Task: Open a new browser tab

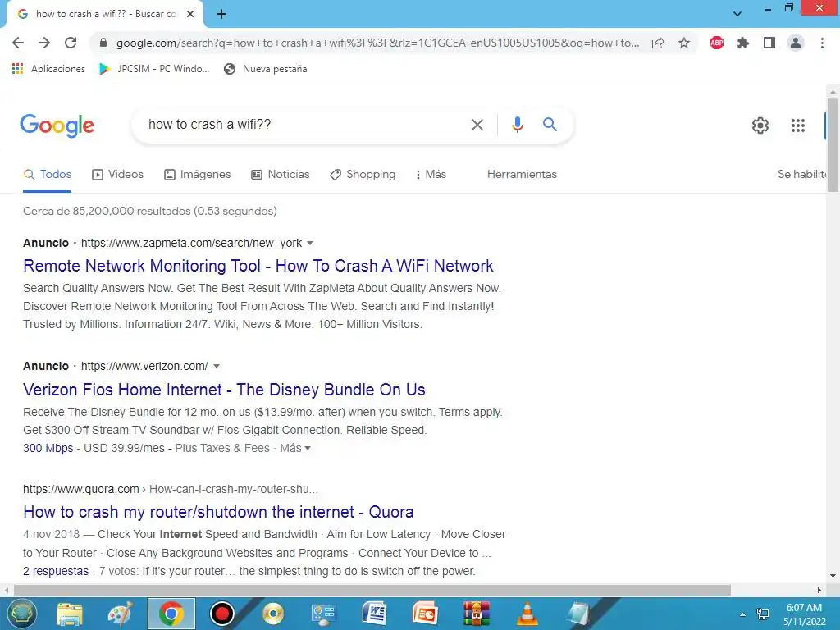Action: pos(221,15)
